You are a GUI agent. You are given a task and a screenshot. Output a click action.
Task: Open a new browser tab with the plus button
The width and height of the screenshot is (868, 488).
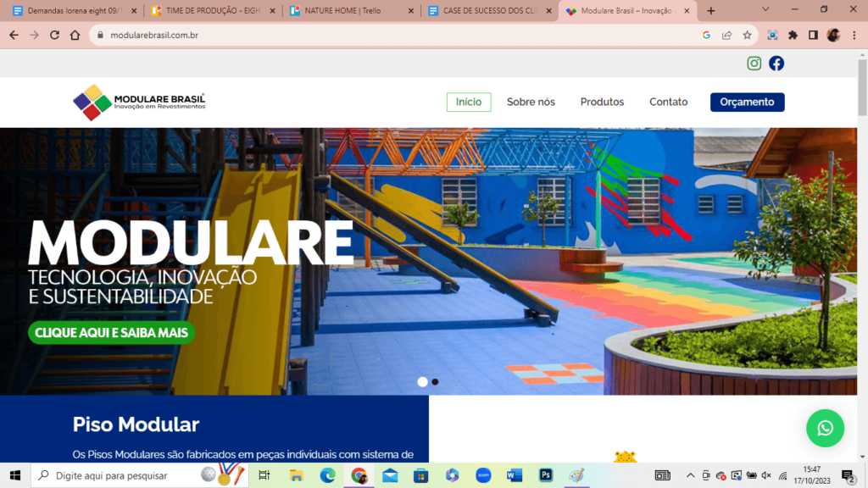711,10
